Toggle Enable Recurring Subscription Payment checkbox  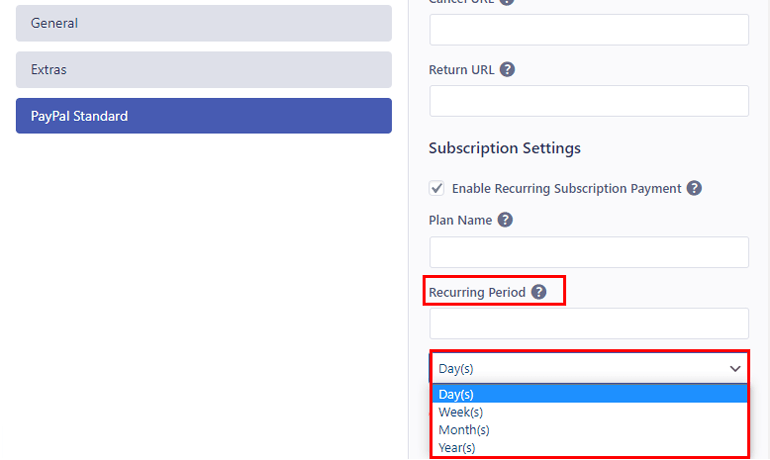pos(436,188)
